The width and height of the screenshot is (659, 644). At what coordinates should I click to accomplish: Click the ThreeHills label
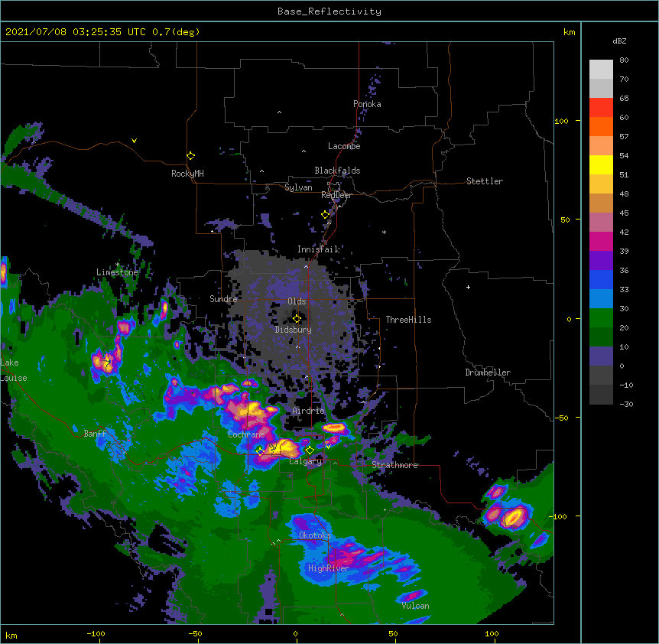[x=408, y=320]
